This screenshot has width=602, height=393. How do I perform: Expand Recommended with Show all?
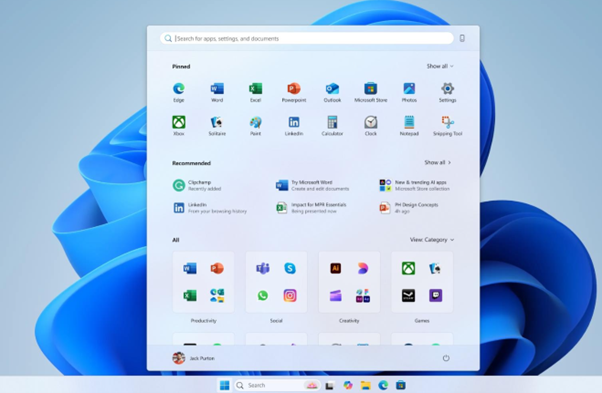(x=438, y=162)
